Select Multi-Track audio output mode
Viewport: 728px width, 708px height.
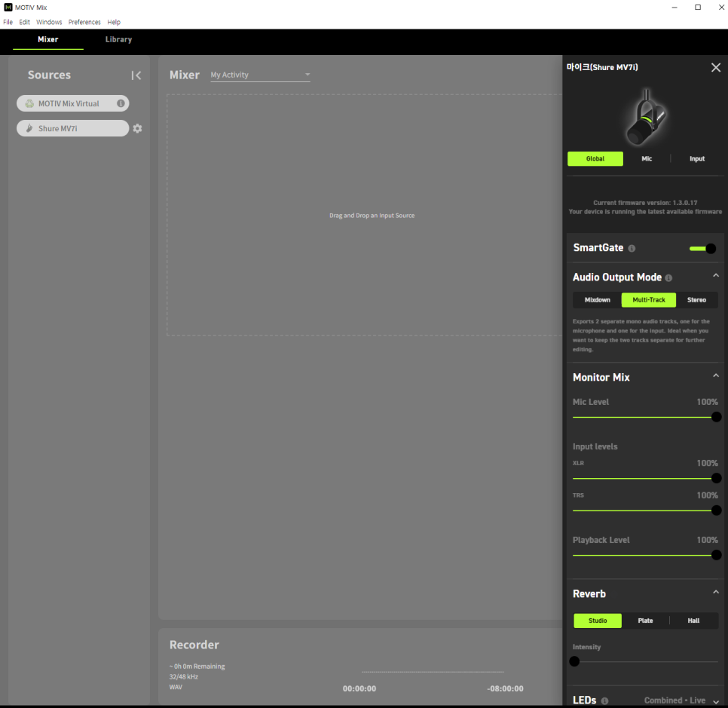649,299
